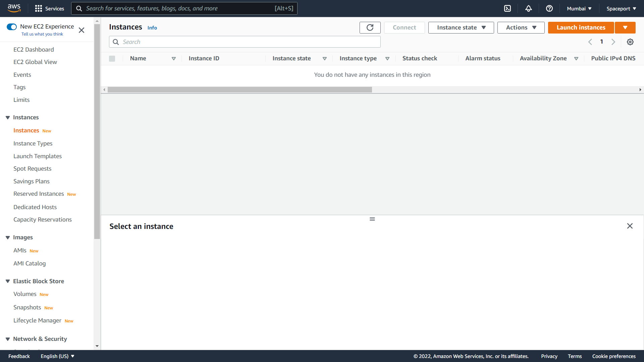Go to next page of instances
This screenshot has height=362, width=644.
point(613,42)
